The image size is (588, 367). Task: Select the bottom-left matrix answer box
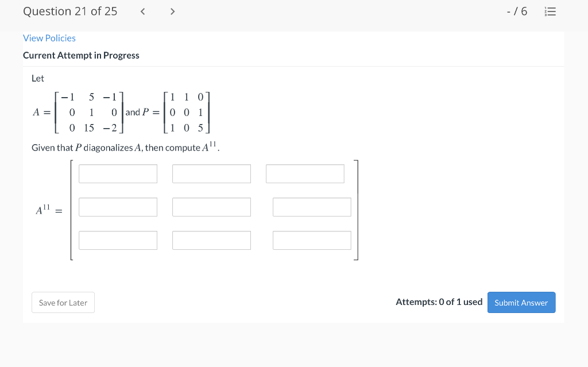point(118,240)
